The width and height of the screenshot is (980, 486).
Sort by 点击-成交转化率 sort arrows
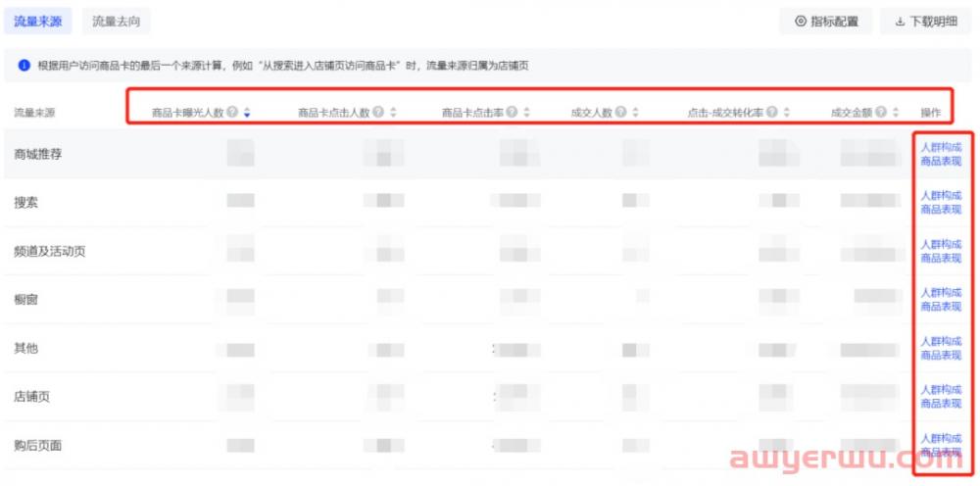click(787, 113)
